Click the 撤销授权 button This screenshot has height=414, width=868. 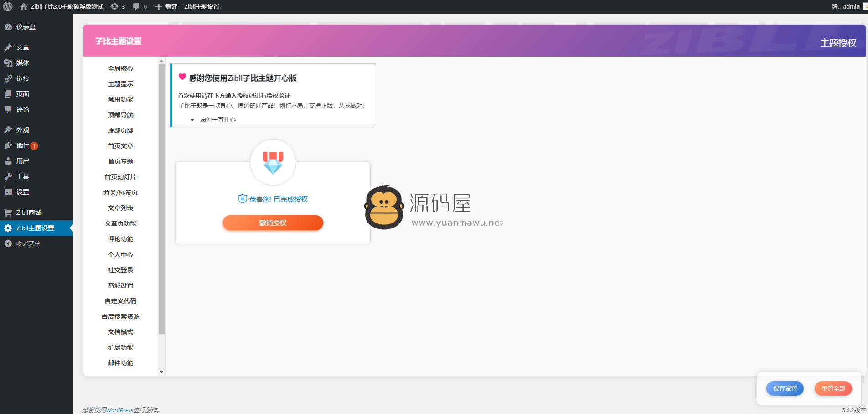273,223
